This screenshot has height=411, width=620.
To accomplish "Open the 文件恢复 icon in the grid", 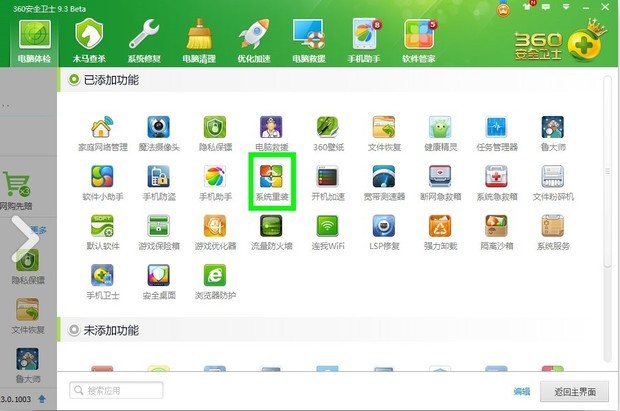I will (384, 134).
